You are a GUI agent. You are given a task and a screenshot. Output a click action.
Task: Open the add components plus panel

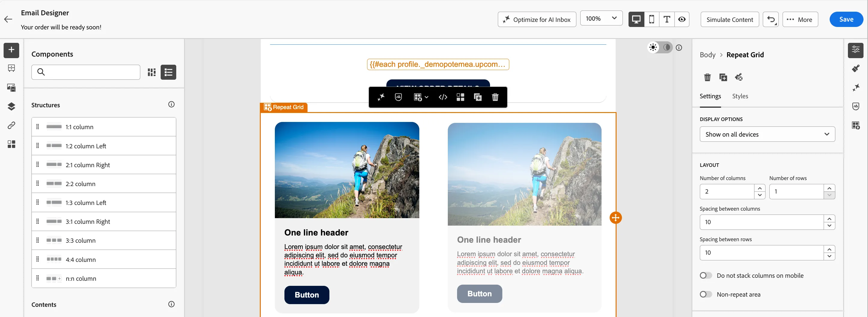(x=11, y=50)
